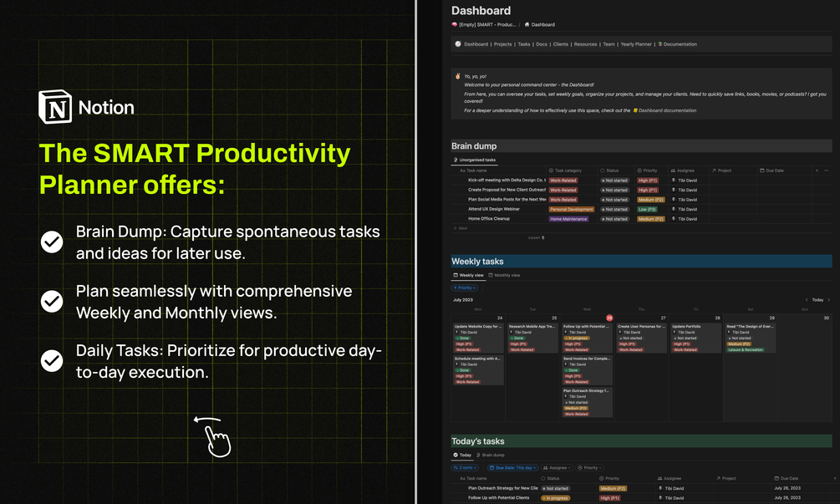
Task: Click In progress status of Follow Up row
Action: [556, 498]
